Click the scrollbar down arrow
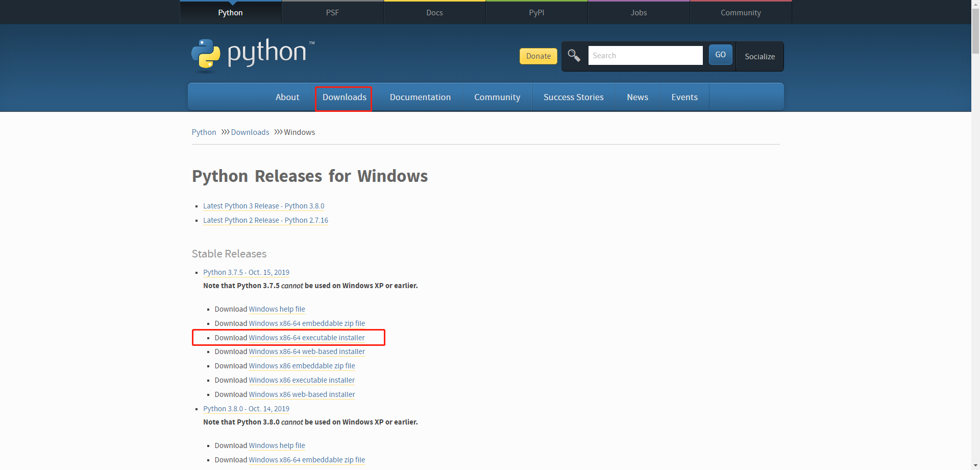 [x=975, y=466]
